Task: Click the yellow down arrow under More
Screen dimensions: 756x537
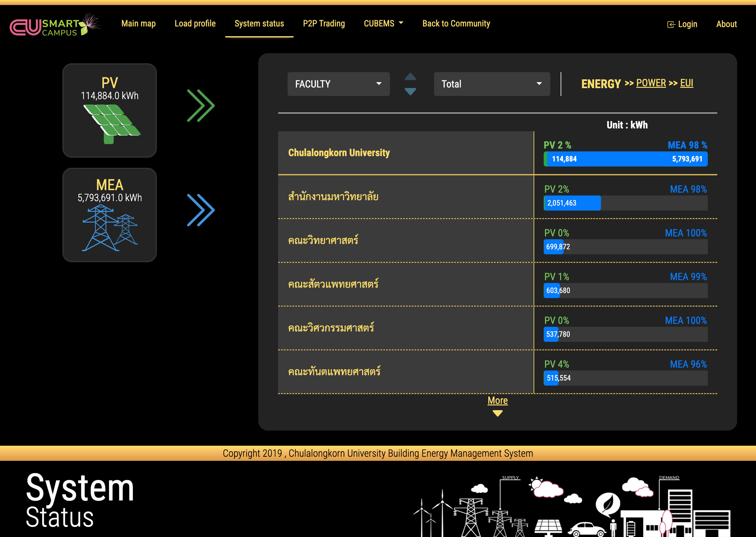Action: click(x=497, y=413)
